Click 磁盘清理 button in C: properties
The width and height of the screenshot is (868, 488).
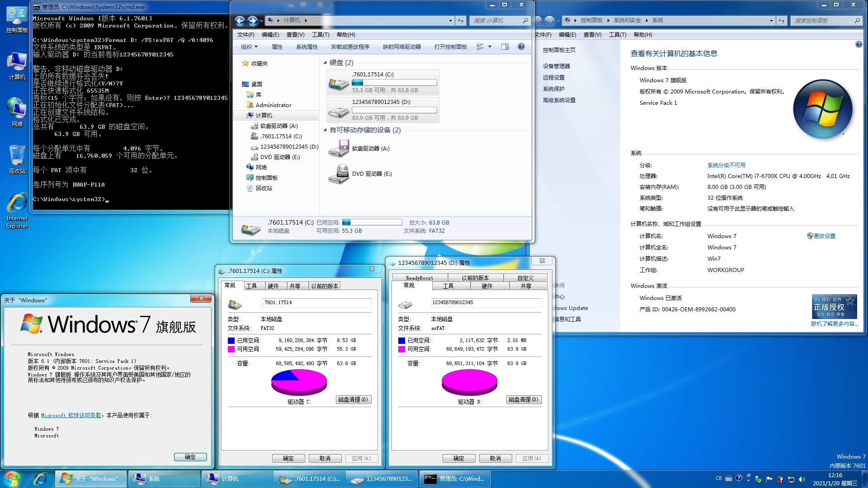[354, 399]
